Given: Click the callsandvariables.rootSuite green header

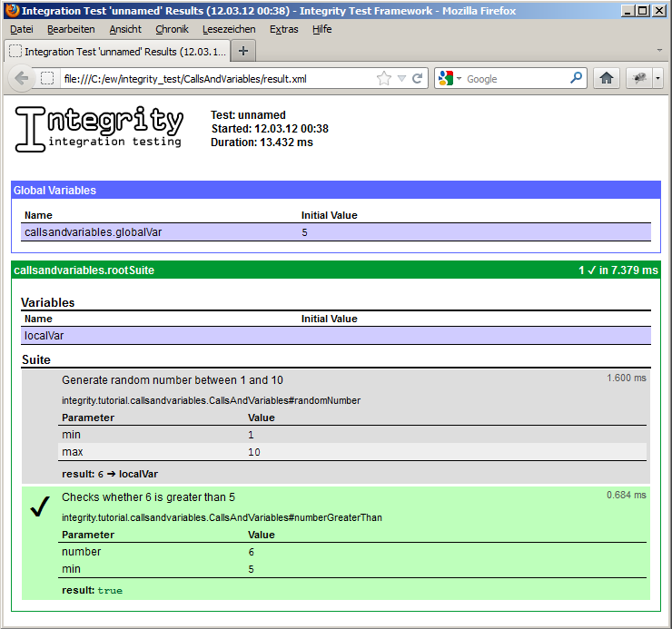Looking at the screenshot, I should coord(335,270).
